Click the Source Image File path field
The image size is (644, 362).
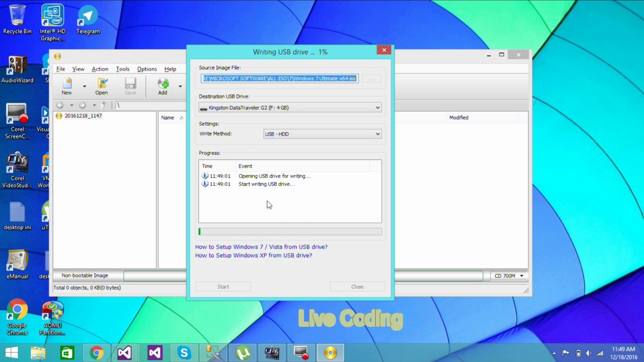tap(280, 78)
